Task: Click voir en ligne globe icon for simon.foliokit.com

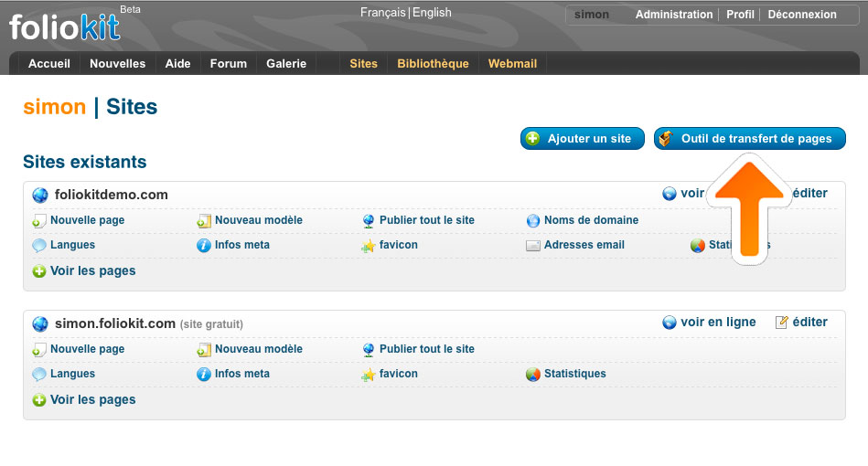Action: (x=670, y=323)
